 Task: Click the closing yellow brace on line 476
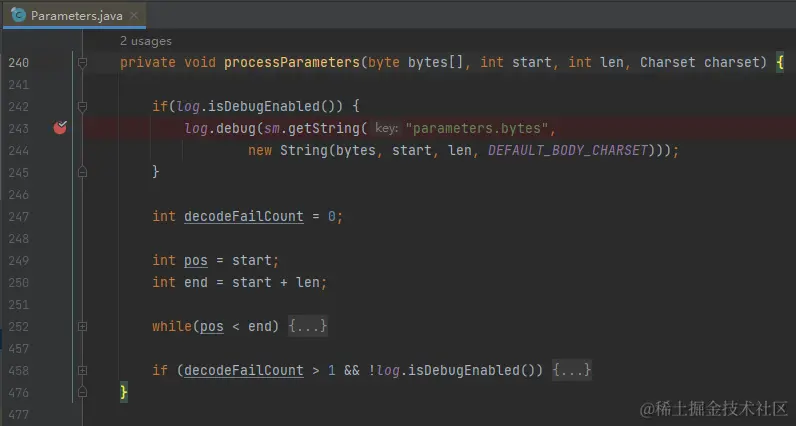123,392
